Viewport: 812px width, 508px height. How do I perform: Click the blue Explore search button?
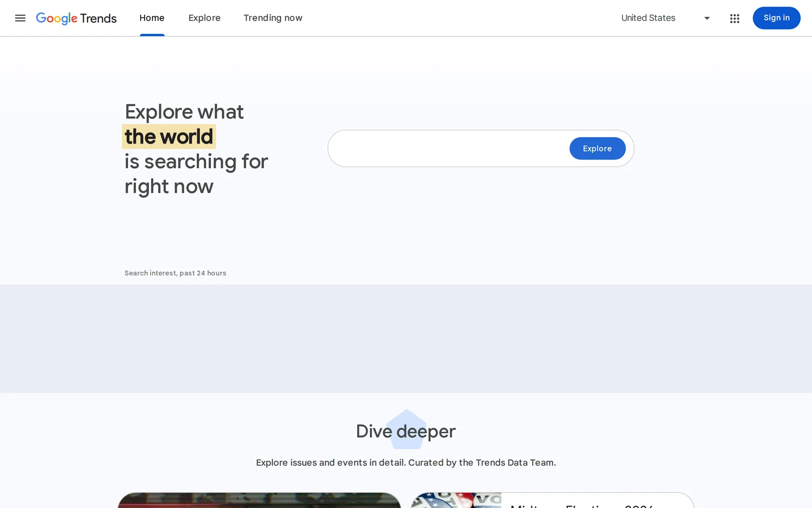(x=597, y=148)
